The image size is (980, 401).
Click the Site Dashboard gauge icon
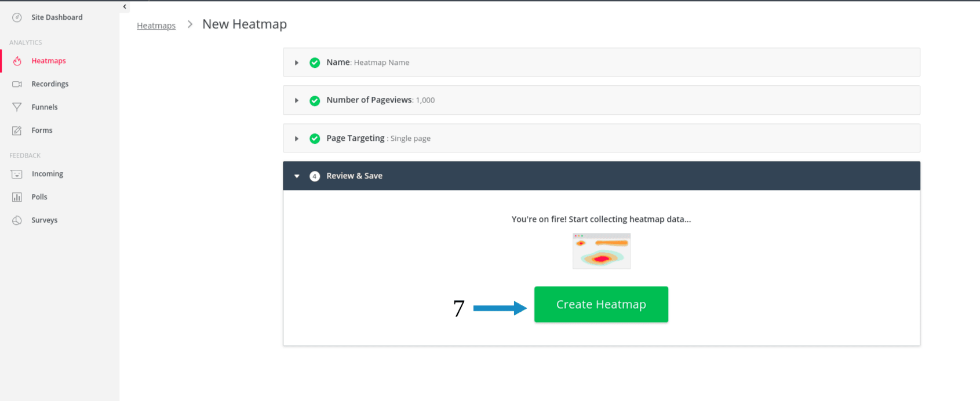[x=17, y=17]
